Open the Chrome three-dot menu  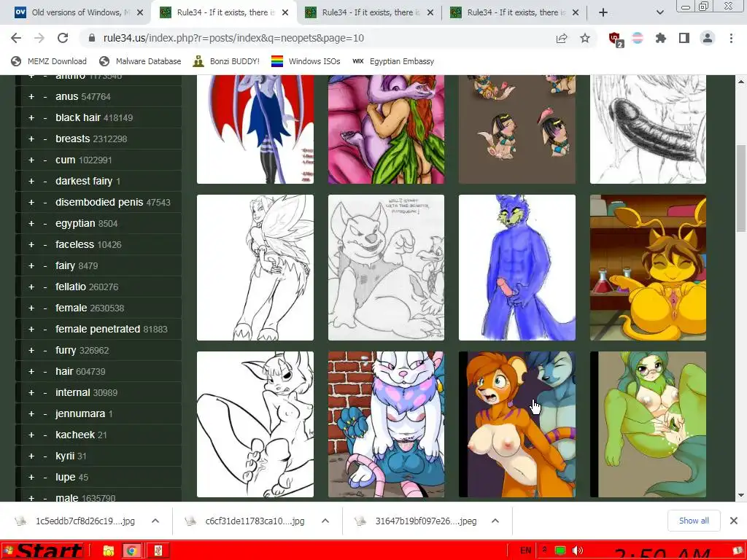(x=731, y=38)
